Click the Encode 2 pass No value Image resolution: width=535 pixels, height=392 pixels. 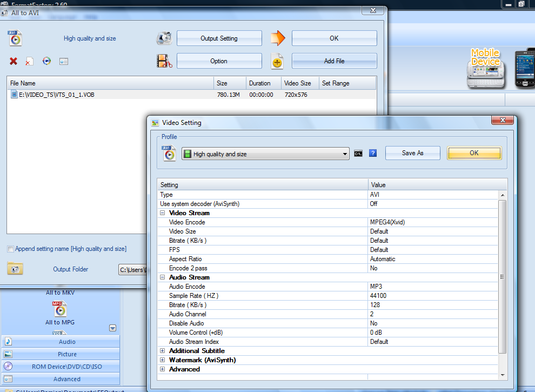point(373,268)
